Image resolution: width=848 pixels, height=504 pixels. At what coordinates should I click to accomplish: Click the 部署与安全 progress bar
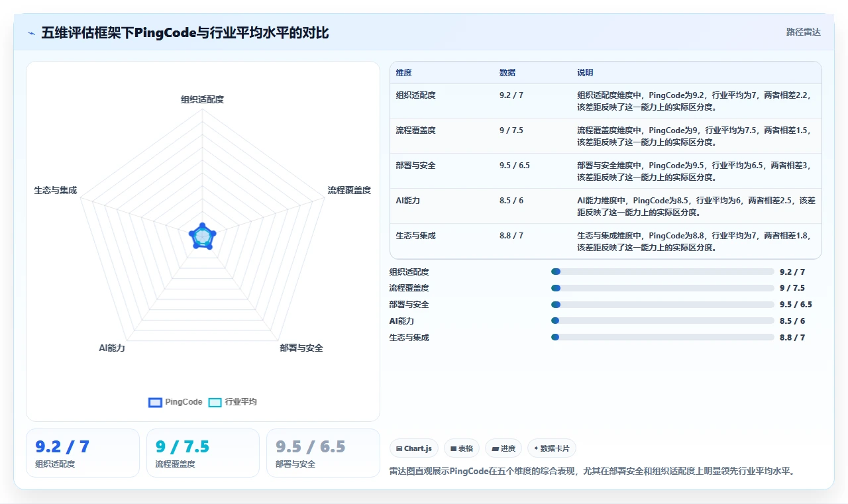point(662,305)
